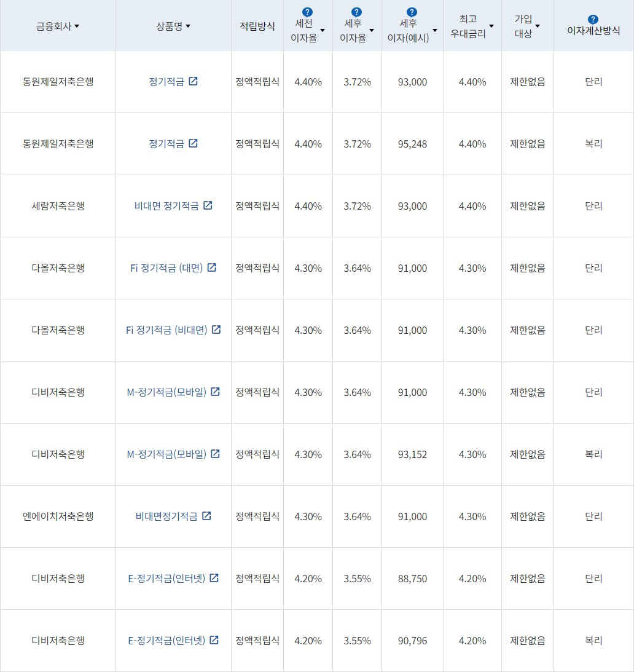Image resolution: width=634 pixels, height=672 pixels.
Task: Click sort arrow for 최고우대금리 column
Action: click(490, 26)
